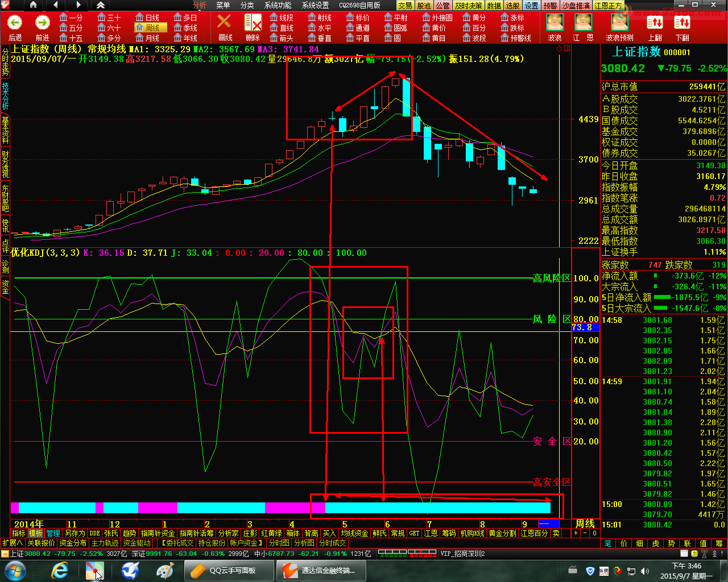Switch to 基本资料 side tab
728x582 pixels.
click(5, 130)
